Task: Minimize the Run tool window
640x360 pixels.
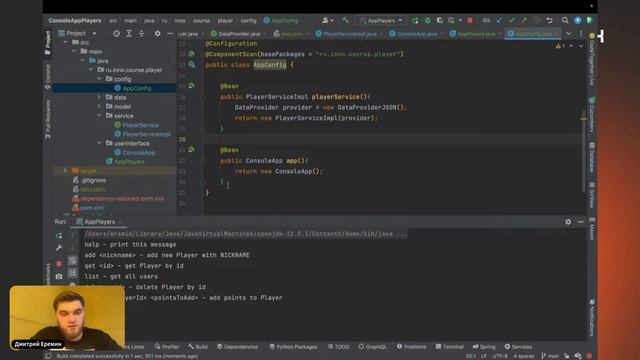Action: pyautogui.click(x=580, y=222)
